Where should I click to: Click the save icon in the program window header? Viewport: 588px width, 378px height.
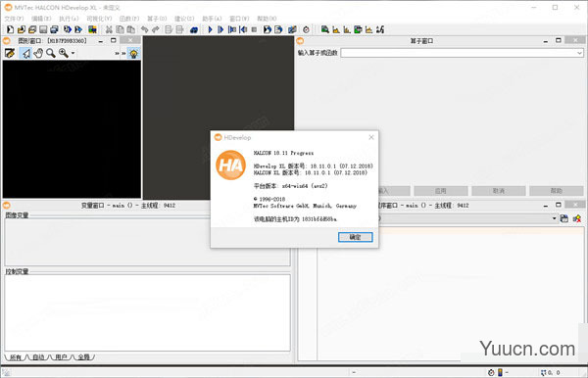pos(564,218)
